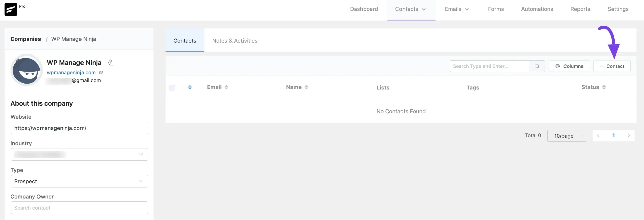644x220 pixels.
Task: Click the Company Owner search contact field
Action: point(79,208)
